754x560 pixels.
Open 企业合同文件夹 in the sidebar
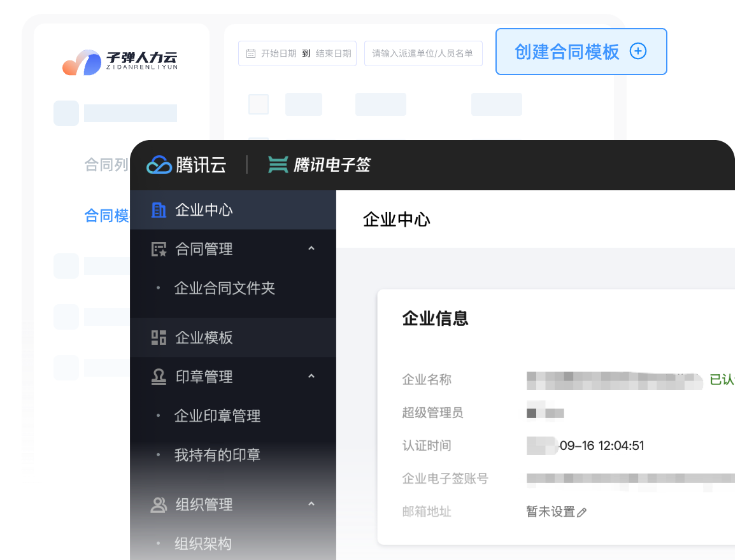coord(224,288)
